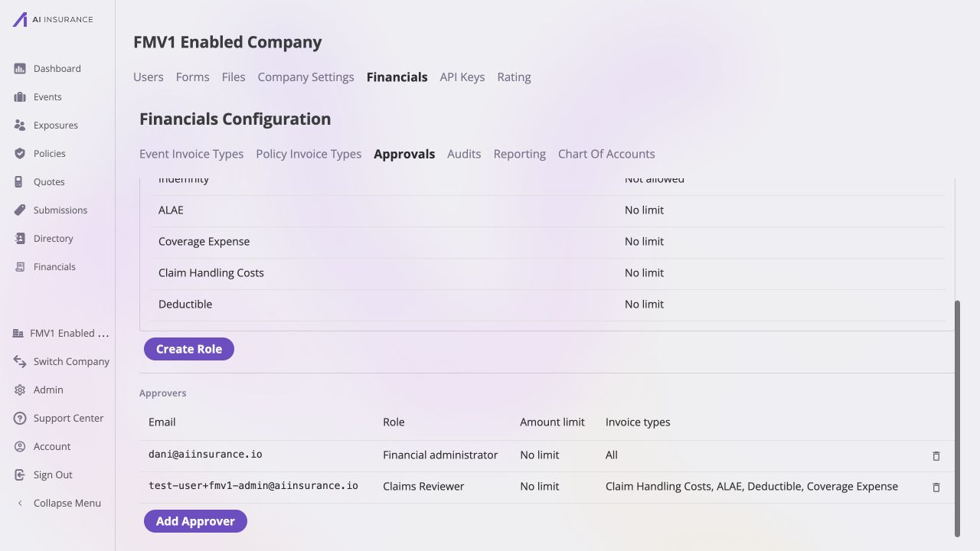Click the Invoice types column header
This screenshot has height=551, width=980.
(x=638, y=422)
